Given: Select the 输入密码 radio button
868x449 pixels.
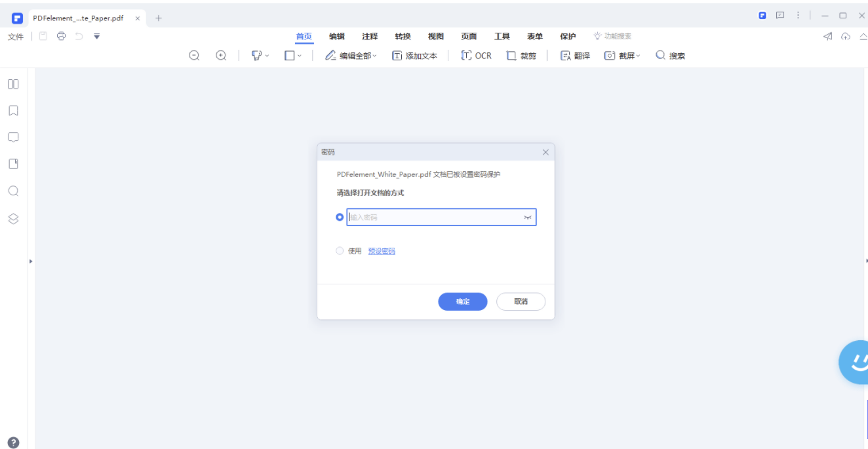Looking at the screenshot, I should pos(340,217).
